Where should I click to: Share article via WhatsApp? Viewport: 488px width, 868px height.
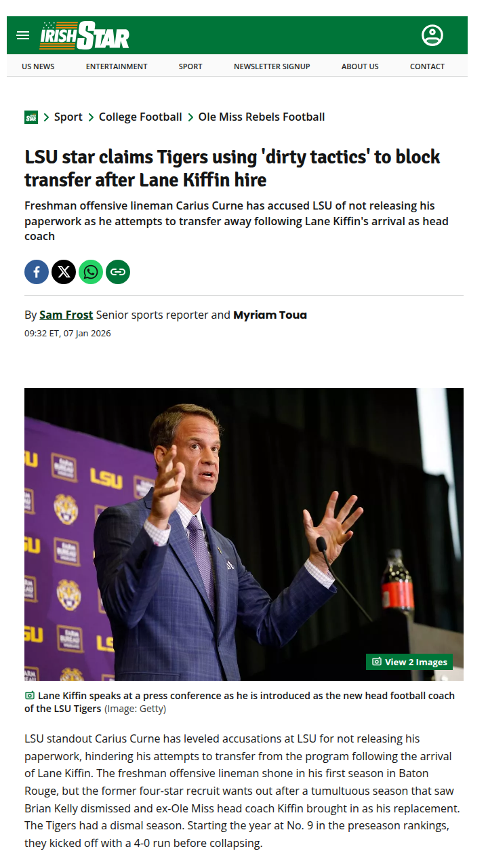tap(91, 272)
